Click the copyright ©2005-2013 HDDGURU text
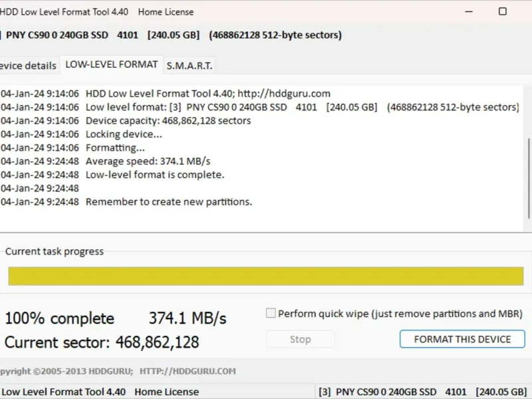 66,371
